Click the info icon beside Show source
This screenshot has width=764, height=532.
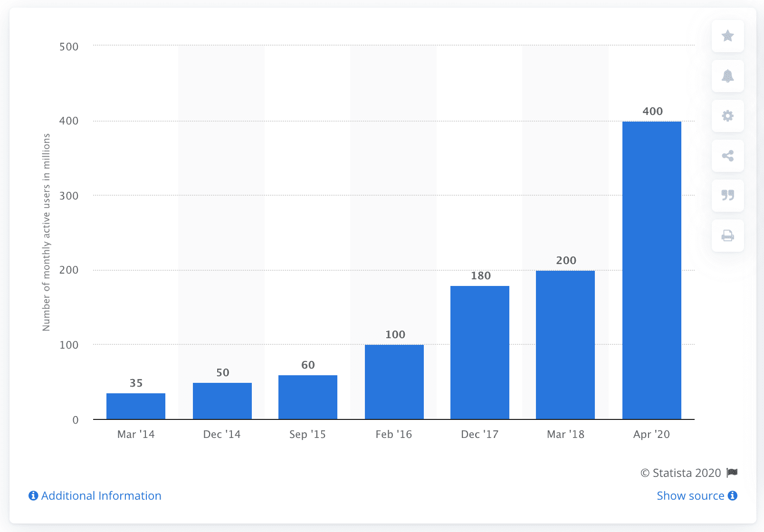(x=732, y=495)
